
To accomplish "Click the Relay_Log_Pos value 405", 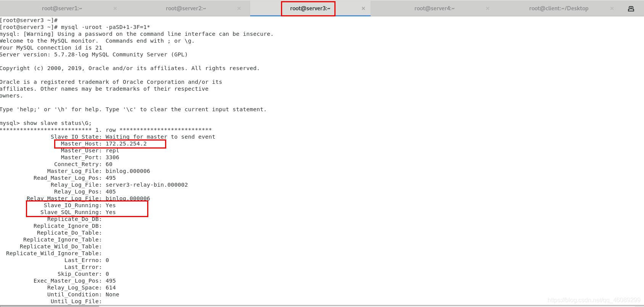I will (111, 192).
